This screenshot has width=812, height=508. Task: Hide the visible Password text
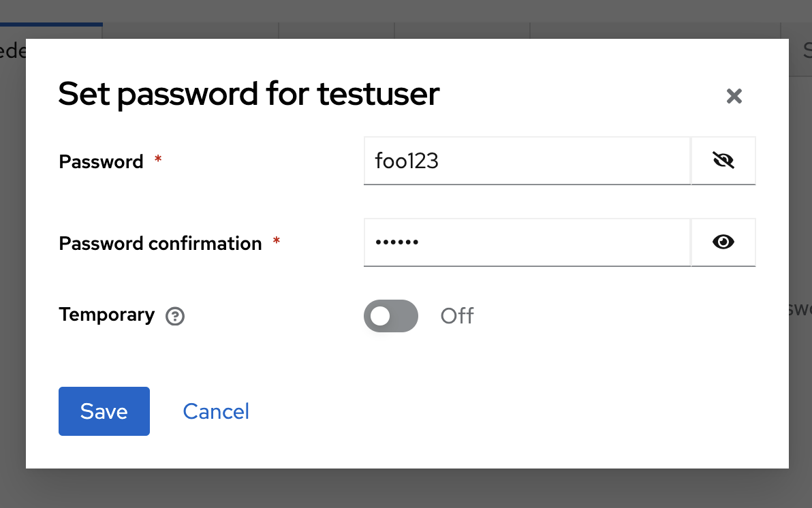(723, 161)
